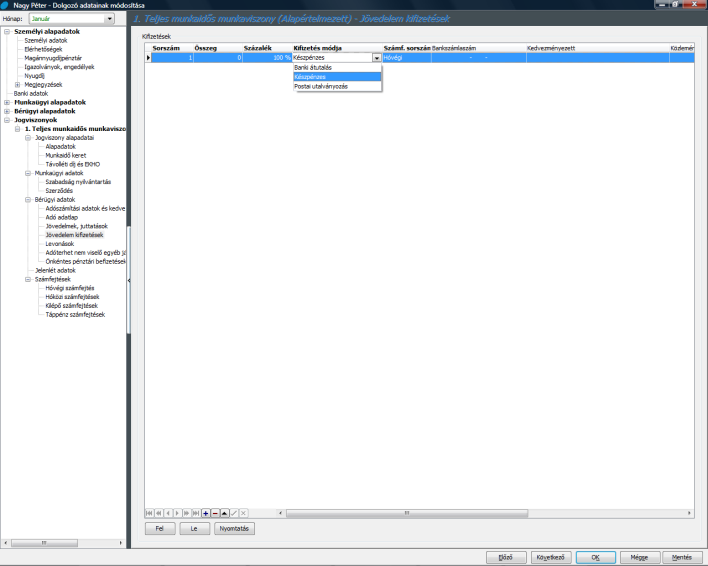Click tree panel horizontal scrollbar thumb

pos(44,543)
